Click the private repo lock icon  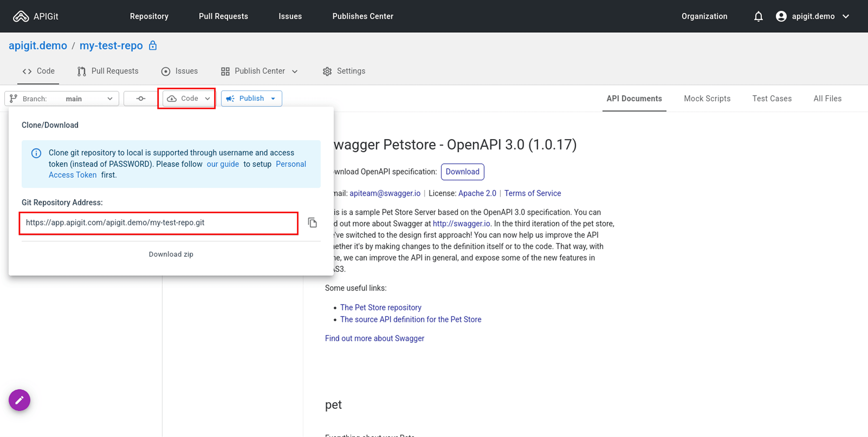tap(153, 45)
